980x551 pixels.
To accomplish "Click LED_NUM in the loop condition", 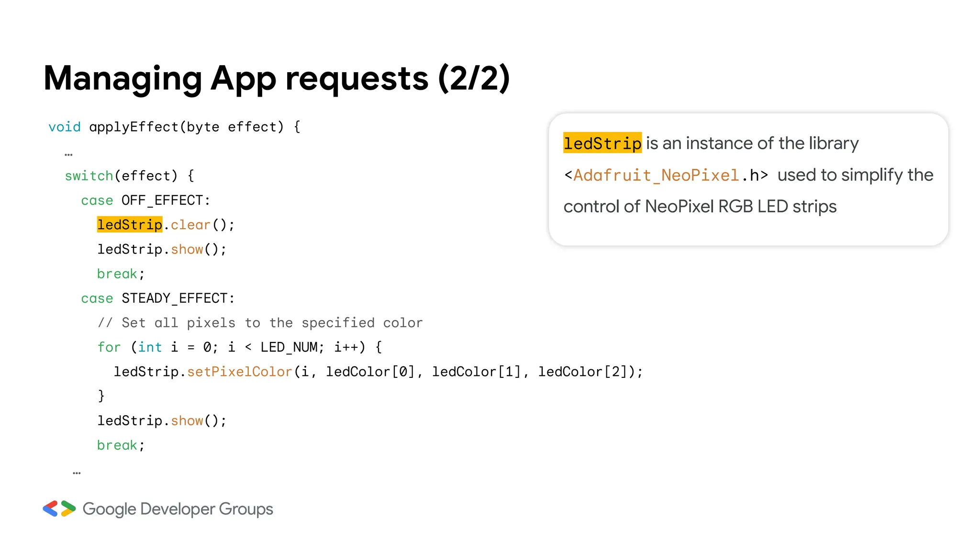I will 289,347.
